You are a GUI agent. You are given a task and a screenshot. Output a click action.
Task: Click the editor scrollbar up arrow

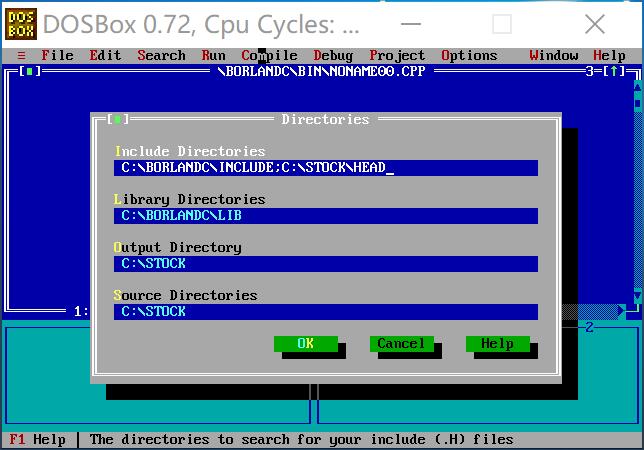point(637,87)
